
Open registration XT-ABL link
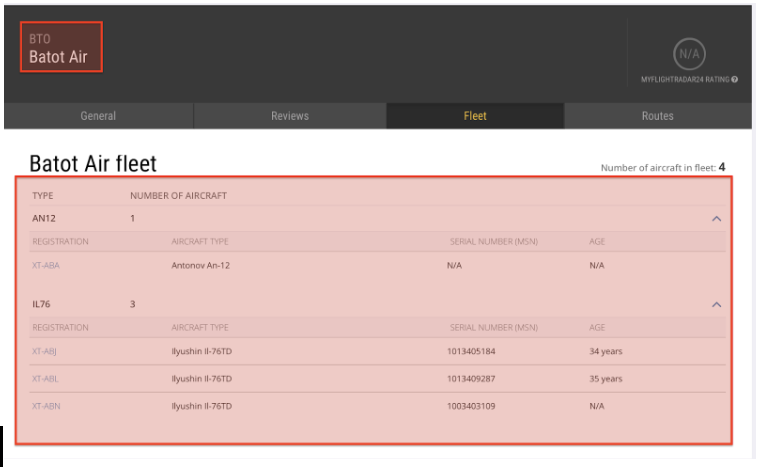point(45,379)
